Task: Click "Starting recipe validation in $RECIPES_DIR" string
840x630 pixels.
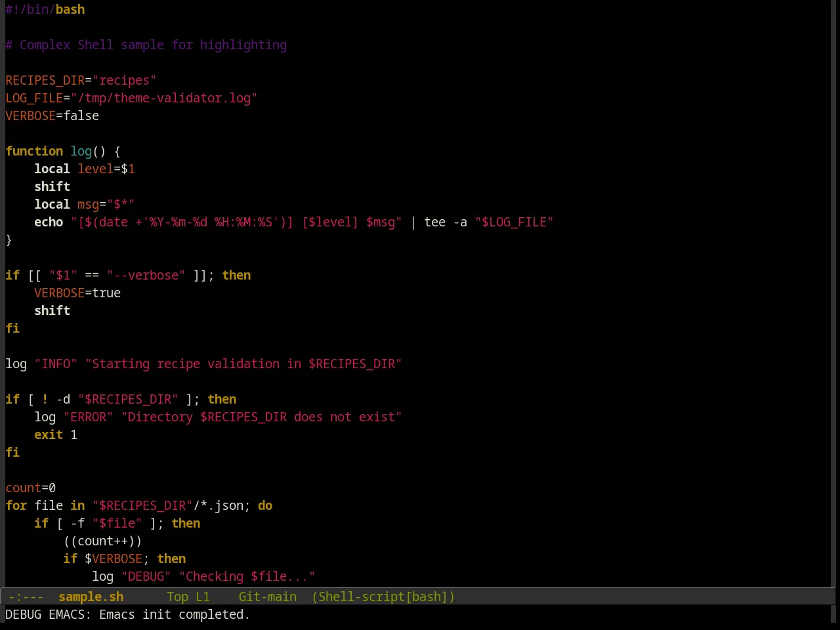Action: [x=243, y=364]
